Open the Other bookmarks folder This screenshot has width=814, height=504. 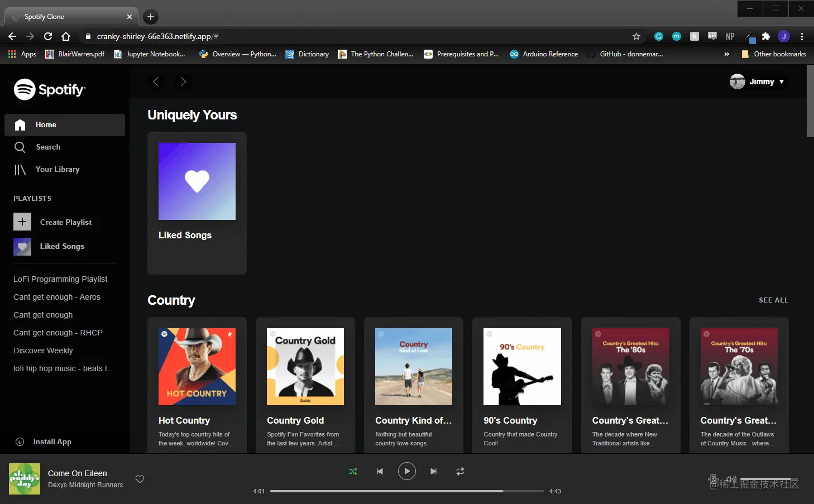pyautogui.click(x=773, y=54)
